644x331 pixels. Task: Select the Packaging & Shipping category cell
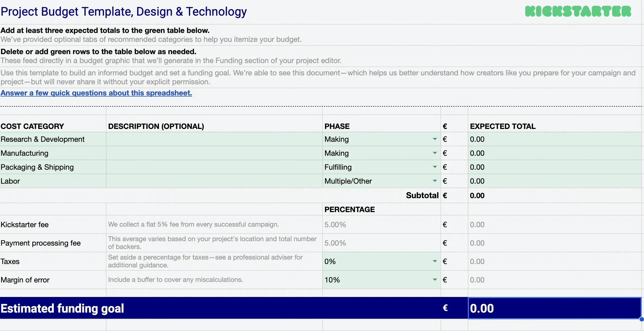(53, 167)
